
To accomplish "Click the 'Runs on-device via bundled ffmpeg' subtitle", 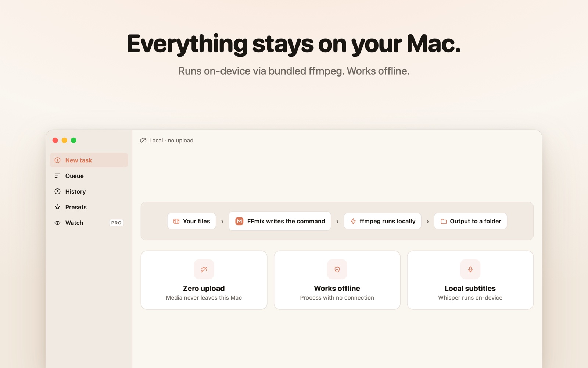I will pyautogui.click(x=294, y=71).
